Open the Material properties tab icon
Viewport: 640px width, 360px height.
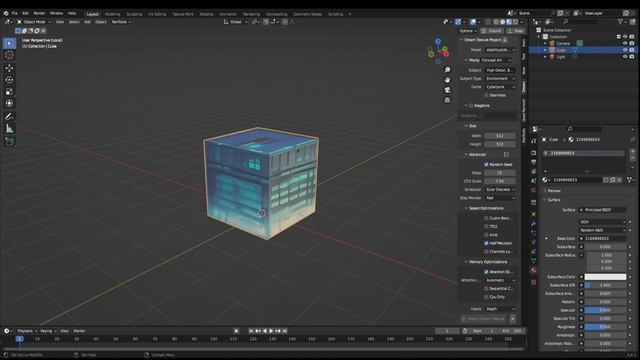point(533,270)
